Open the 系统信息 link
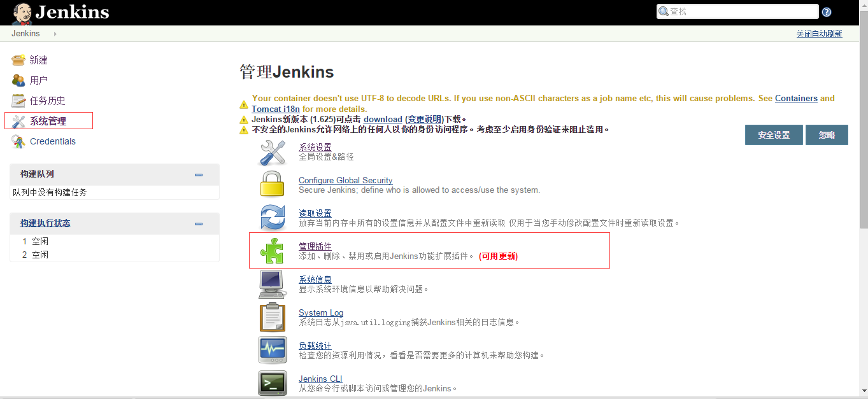 click(315, 279)
